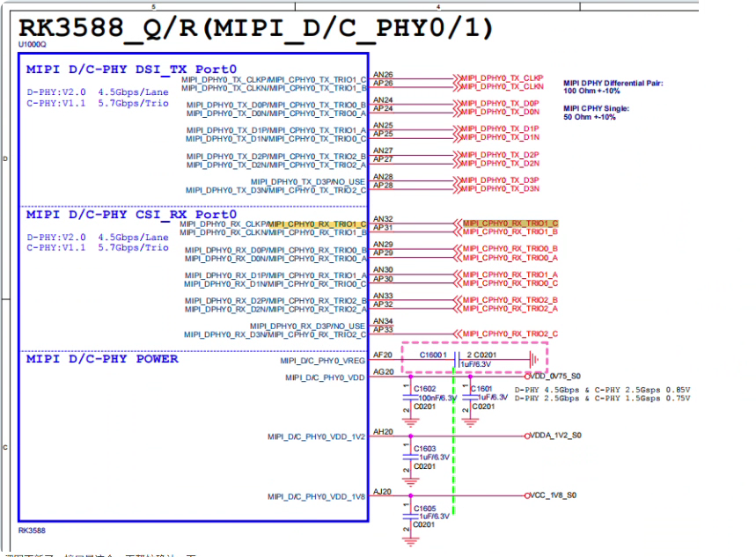The width and height of the screenshot is (756, 557).
Task: Select the MIPI D/C-PHY POWER section title
Action: click(x=102, y=359)
